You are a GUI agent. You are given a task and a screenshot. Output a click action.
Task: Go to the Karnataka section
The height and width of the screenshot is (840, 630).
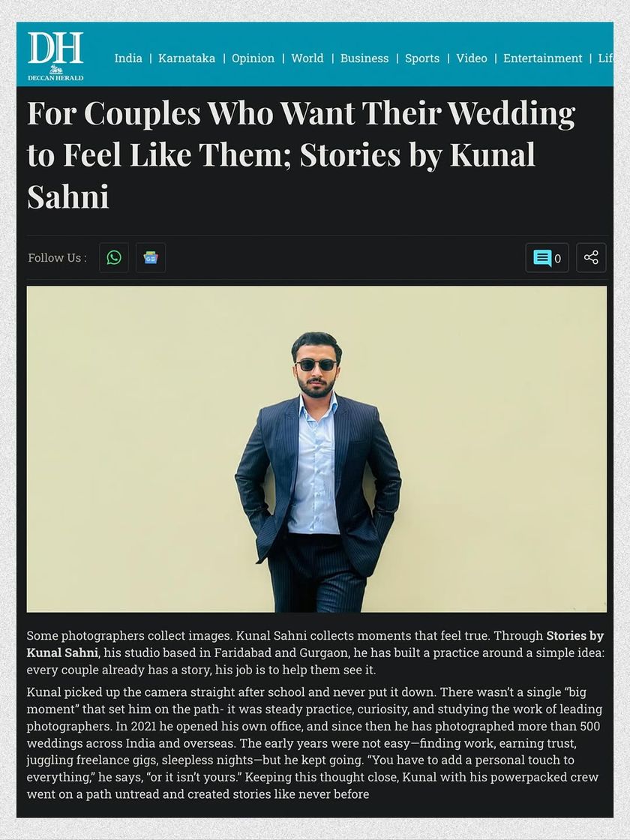[187, 58]
